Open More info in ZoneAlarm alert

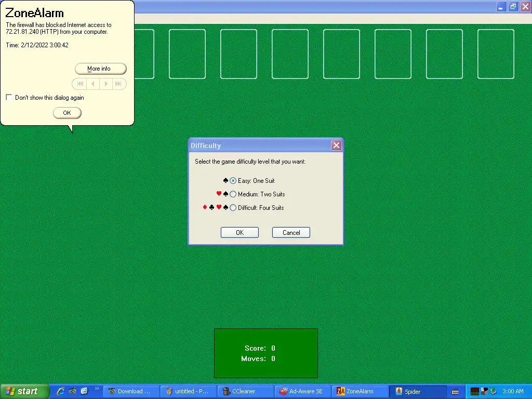point(100,69)
